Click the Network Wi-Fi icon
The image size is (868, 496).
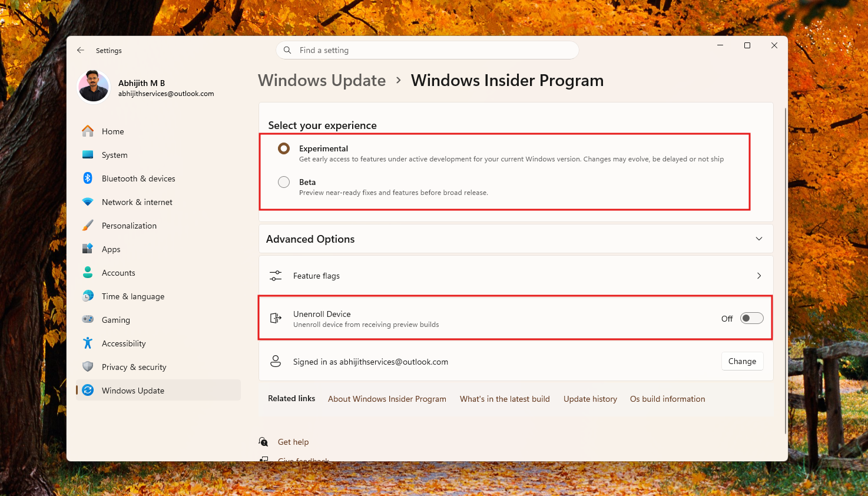click(88, 201)
